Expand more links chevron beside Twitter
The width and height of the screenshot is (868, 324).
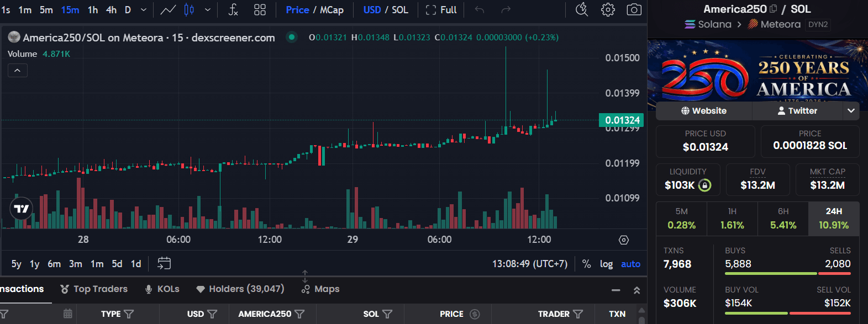[851, 111]
